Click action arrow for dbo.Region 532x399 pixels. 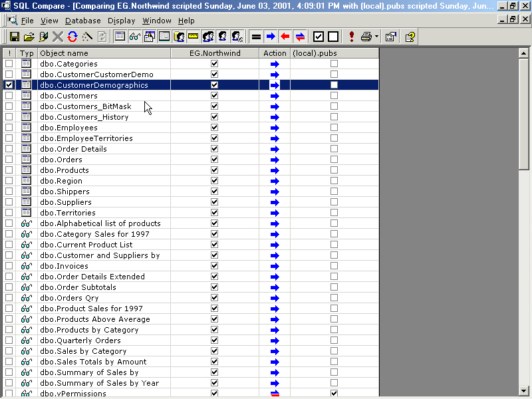point(275,181)
